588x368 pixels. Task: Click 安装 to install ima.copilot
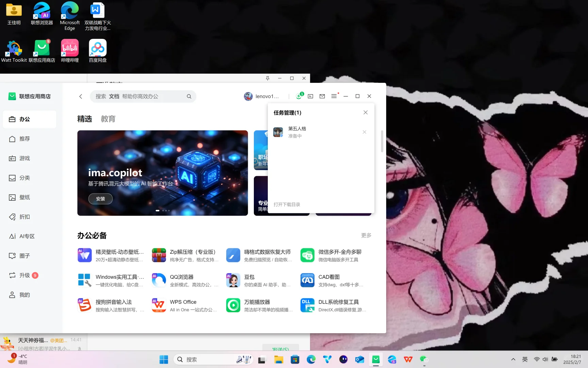[x=100, y=199]
